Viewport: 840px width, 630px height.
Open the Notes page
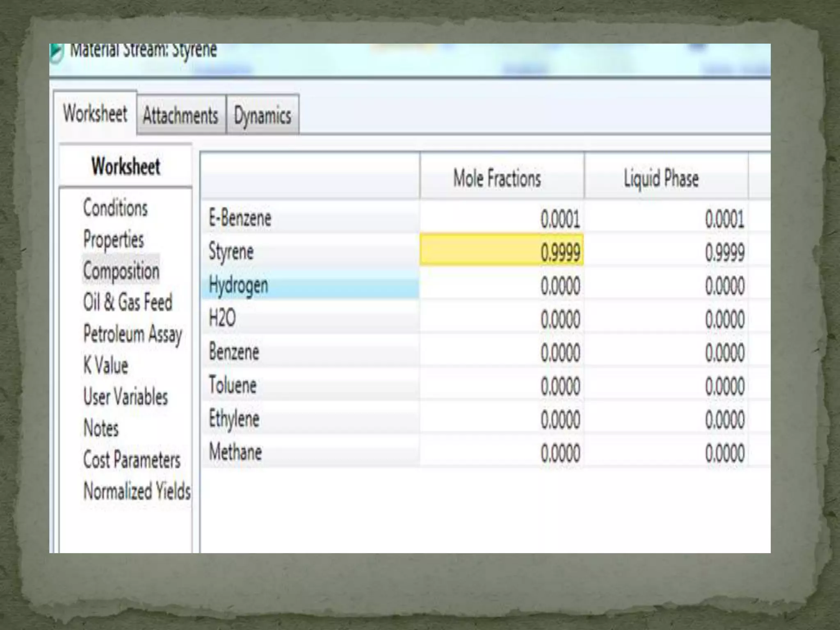(x=101, y=428)
